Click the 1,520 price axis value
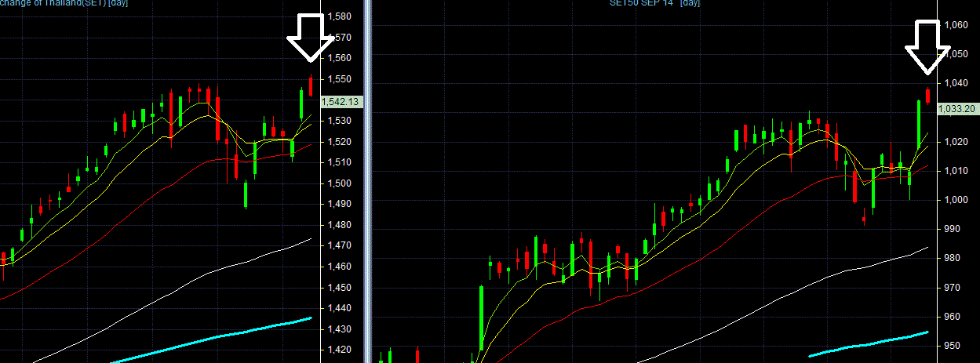 click(x=339, y=142)
